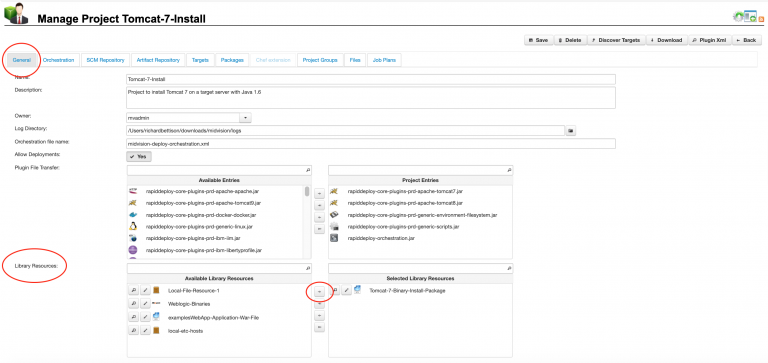This screenshot has height=363, width=768.
Task: Toggle the Allow Deployments Yes button
Action: (139, 156)
